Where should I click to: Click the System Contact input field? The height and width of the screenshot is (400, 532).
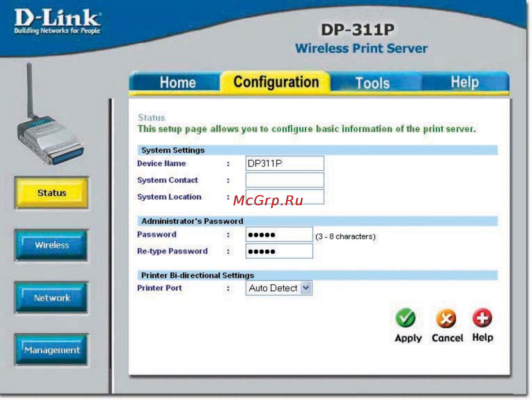285,180
